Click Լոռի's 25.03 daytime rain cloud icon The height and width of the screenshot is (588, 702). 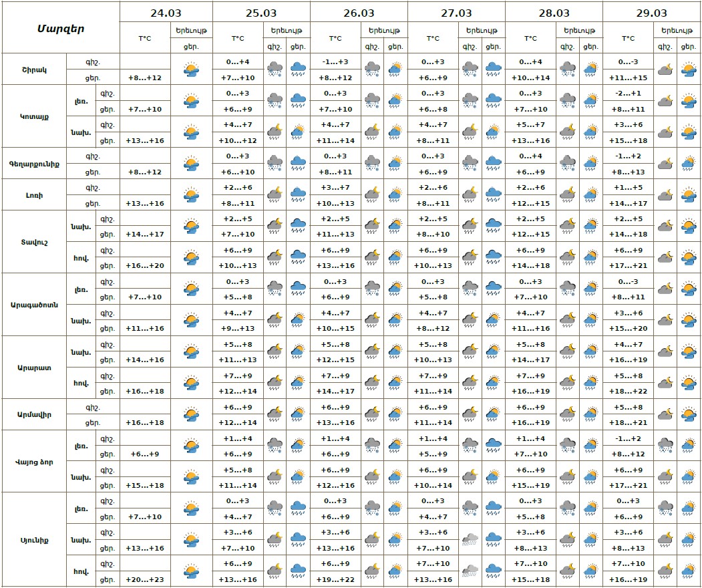pos(298,195)
